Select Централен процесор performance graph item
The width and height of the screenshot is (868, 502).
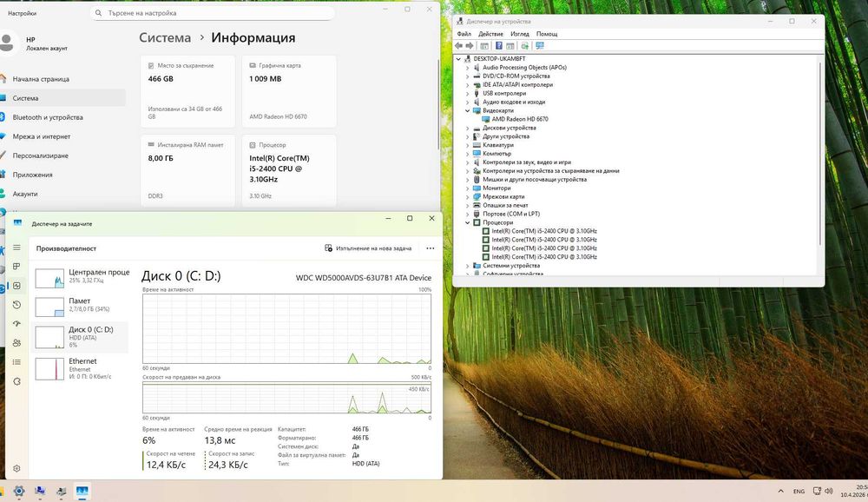(x=81, y=276)
